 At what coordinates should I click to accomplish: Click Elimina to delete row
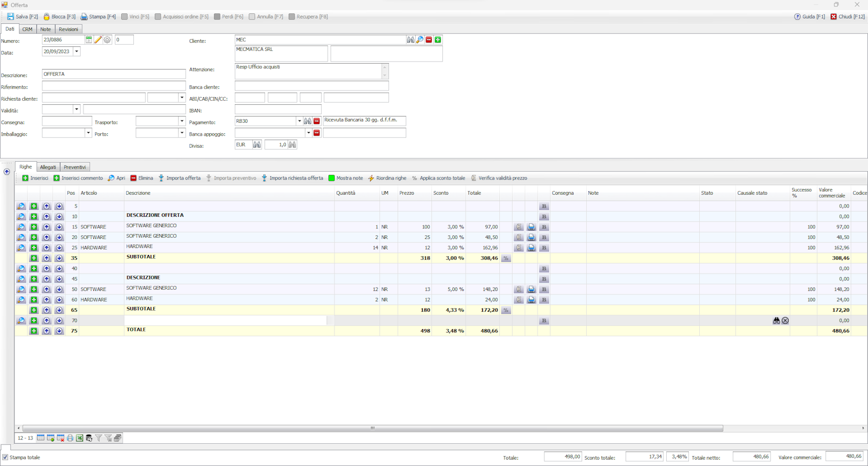141,178
